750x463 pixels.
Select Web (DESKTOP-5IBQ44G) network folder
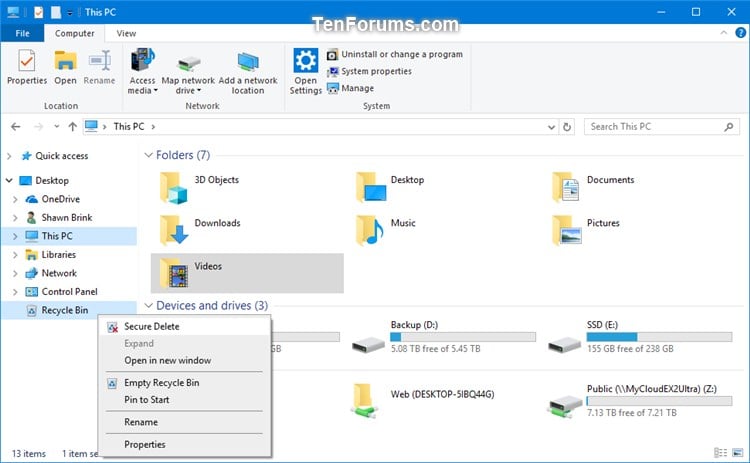[442, 394]
